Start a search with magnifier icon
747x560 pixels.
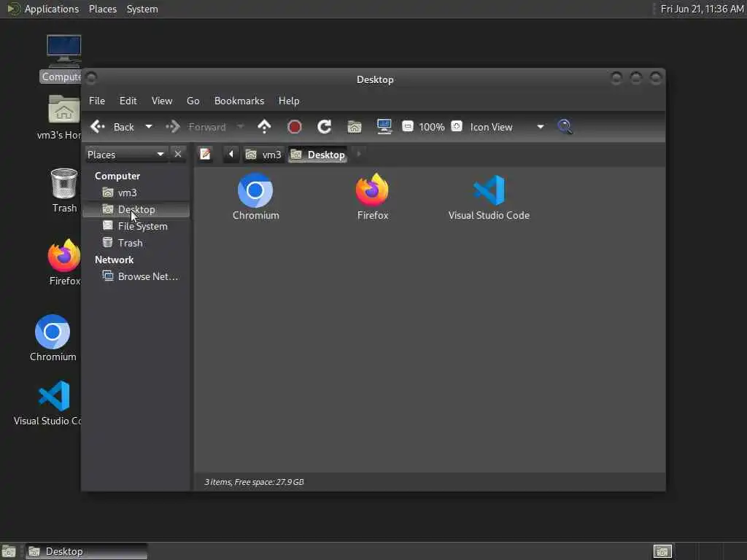[x=565, y=127]
